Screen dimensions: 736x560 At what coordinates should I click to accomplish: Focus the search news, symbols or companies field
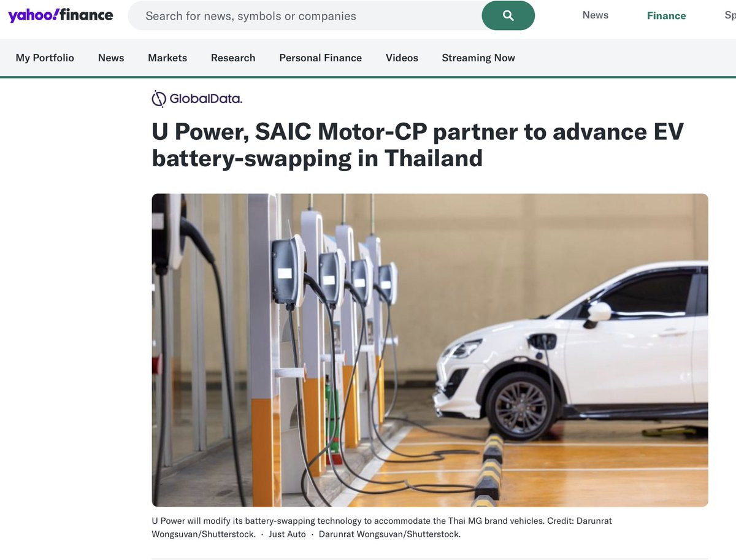coord(305,16)
